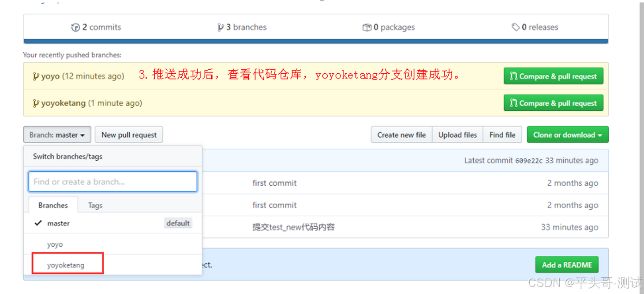Image resolution: width=644 pixels, height=294 pixels.
Task: Open the 2 commits history link
Action: tap(96, 27)
